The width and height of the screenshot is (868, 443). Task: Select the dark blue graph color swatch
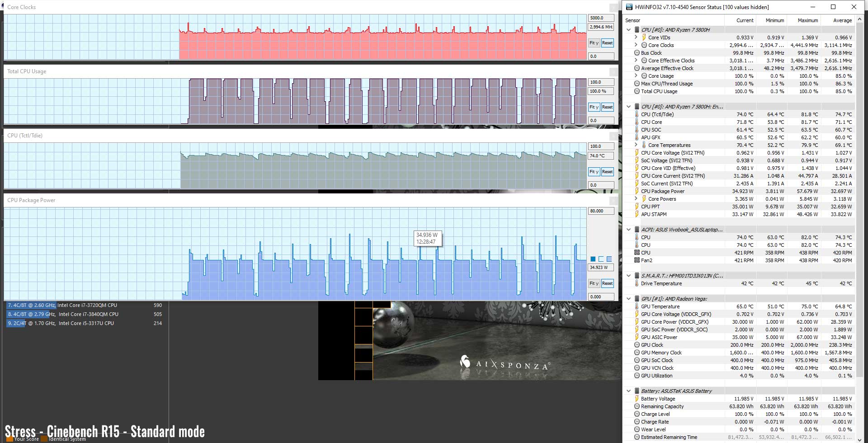pyautogui.click(x=593, y=259)
